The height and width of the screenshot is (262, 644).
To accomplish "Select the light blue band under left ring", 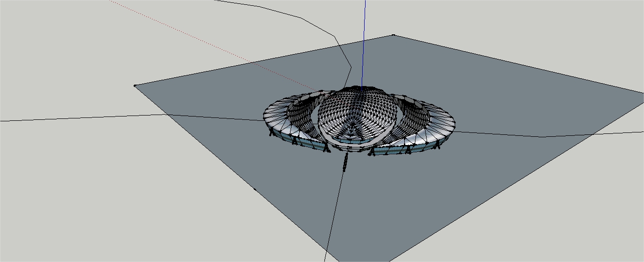I will tap(295, 140).
